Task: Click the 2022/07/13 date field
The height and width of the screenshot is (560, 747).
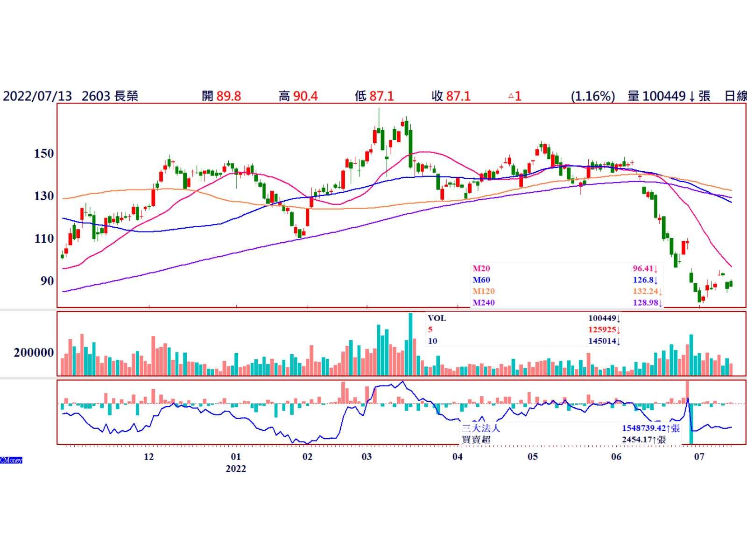Action: (37, 96)
